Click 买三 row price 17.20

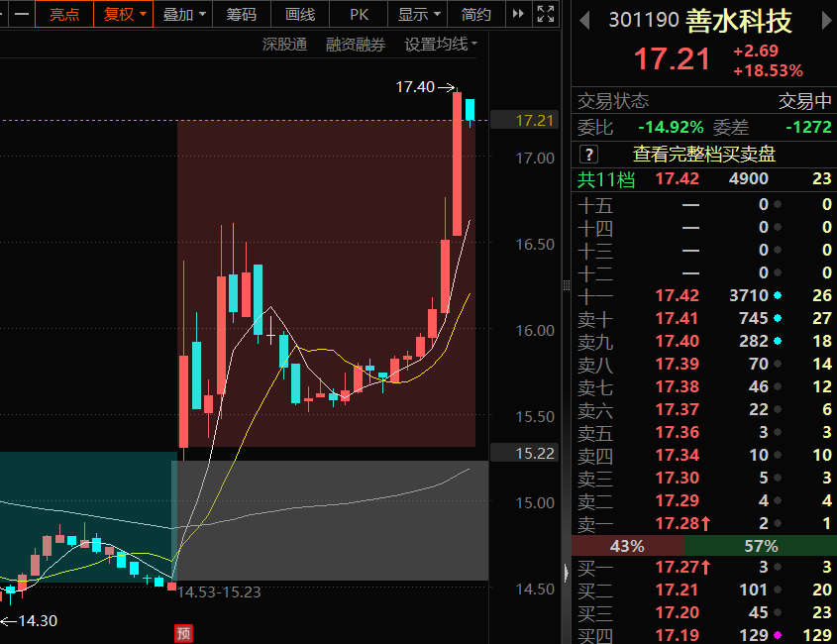point(677,612)
